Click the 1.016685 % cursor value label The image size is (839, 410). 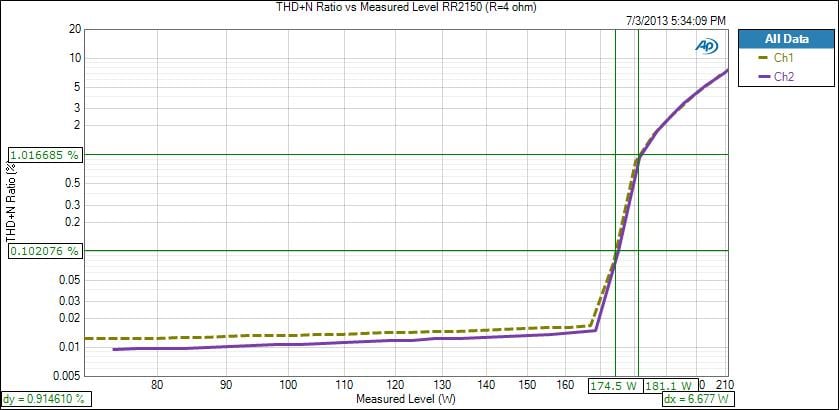[45, 155]
